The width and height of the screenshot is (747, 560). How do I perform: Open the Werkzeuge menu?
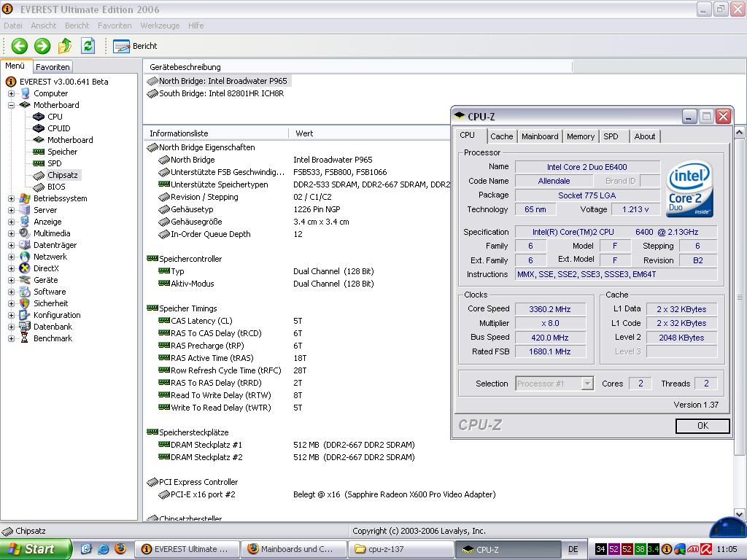tap(160, 26)
